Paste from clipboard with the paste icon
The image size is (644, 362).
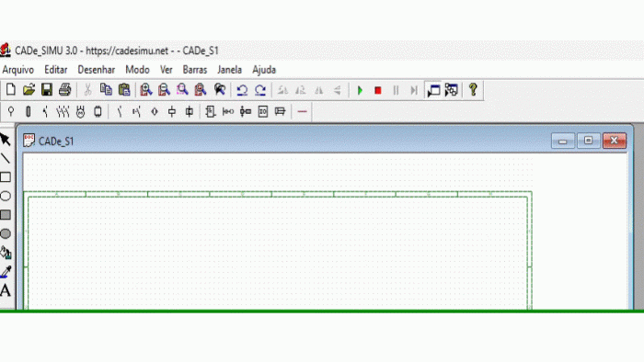(x=124, y=90)
